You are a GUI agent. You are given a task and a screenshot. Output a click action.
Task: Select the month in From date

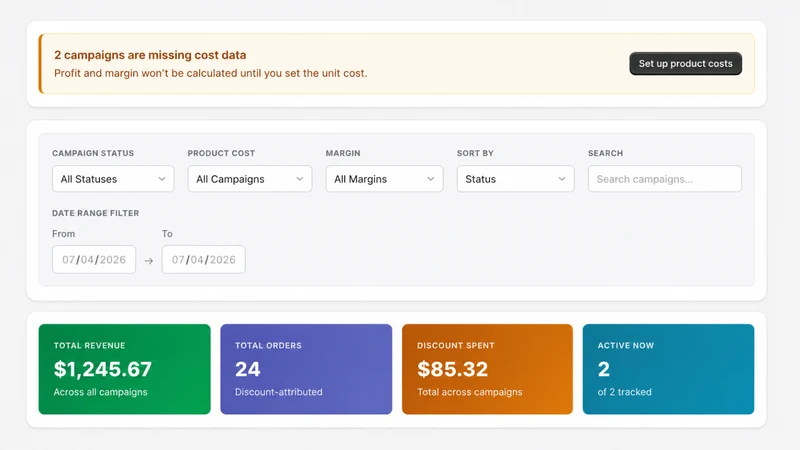click(x=69, y=260)
